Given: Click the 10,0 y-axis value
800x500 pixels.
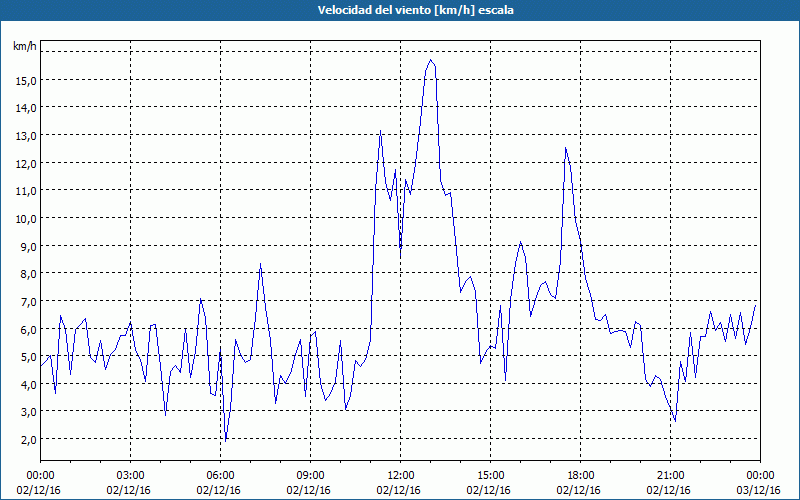Looking at the screenshot, I should (x=25, y=219).
